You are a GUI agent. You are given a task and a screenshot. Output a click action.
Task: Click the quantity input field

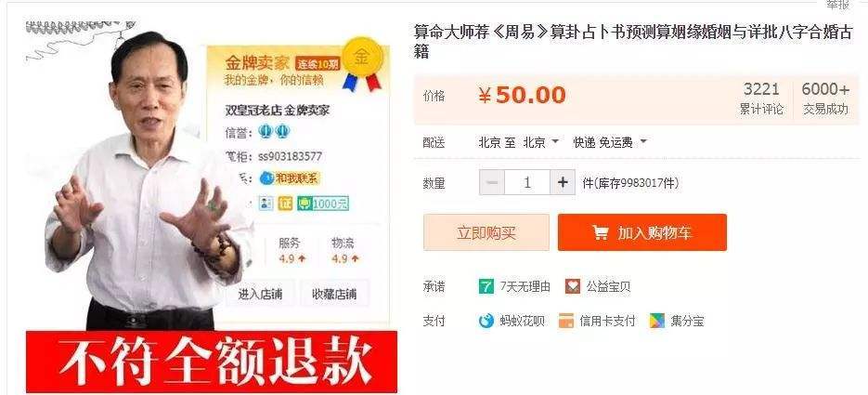click(x=527, y=182)
